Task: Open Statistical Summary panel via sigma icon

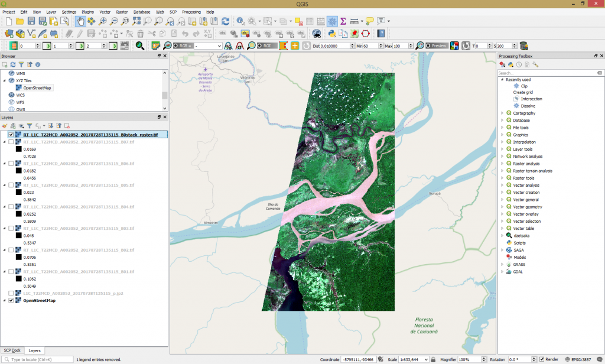Action: (343, 21)
